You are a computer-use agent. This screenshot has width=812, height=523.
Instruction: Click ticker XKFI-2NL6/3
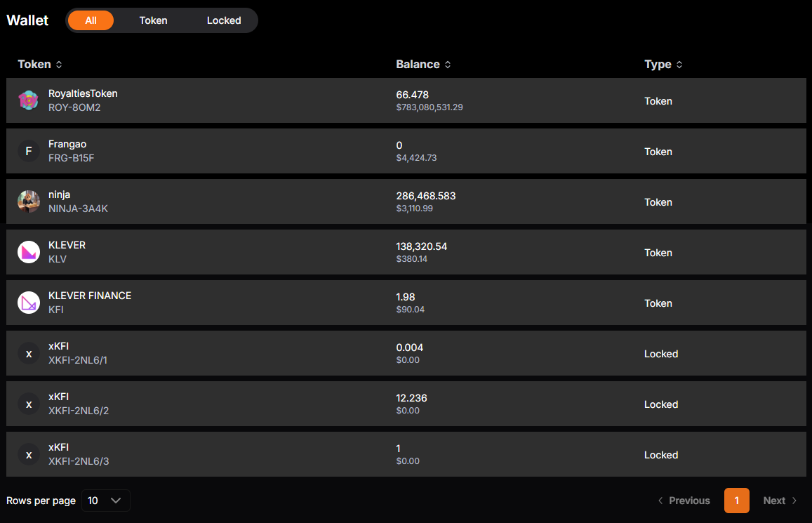click(x=79, y=461)
